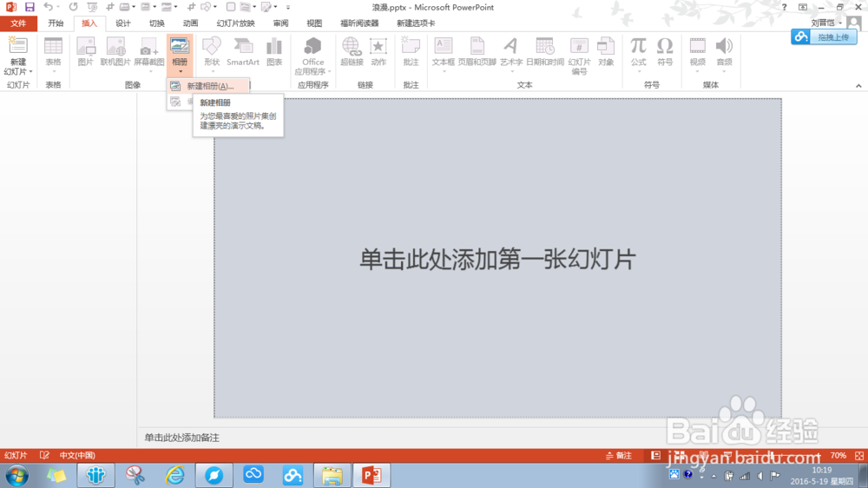The height and width of the screenshot is (488, 868).
Task: Click the Save icon in quick access toolbar
Action: click(x=30, y=7)
